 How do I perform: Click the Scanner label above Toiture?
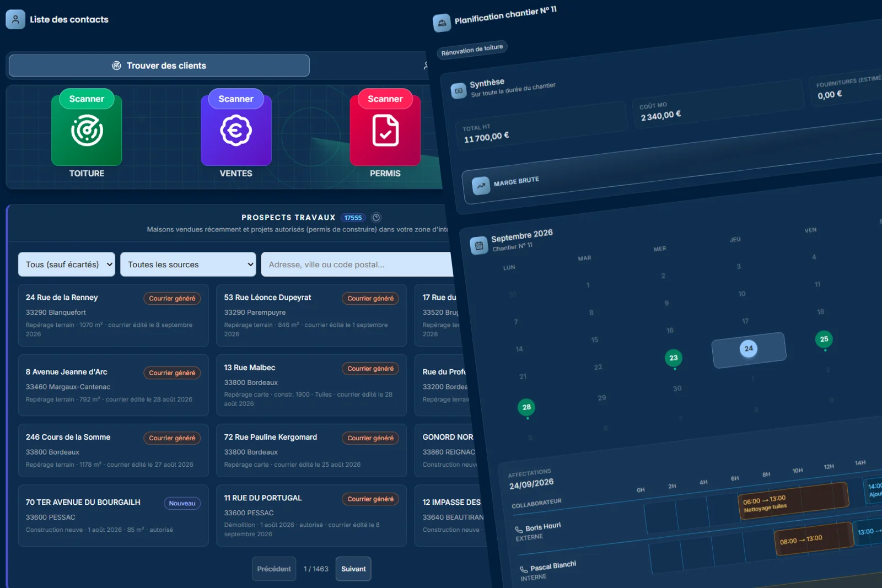click(87, 99)
